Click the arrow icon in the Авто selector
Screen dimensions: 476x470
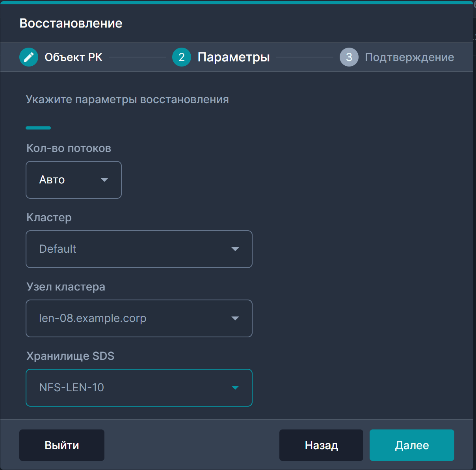[104, 180]
